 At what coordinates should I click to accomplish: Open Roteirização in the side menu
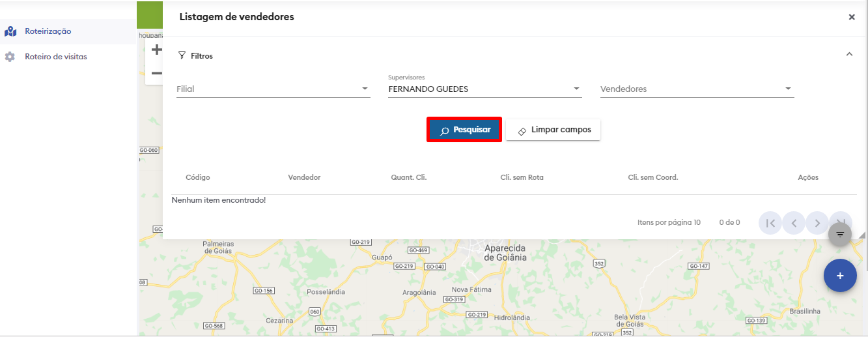coord(48,31)
